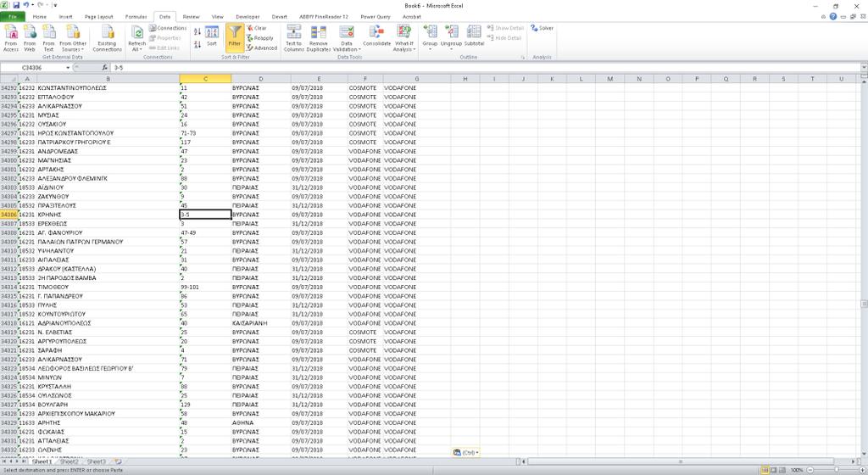
Task: Clear the current filter
Action: [257, 28]
